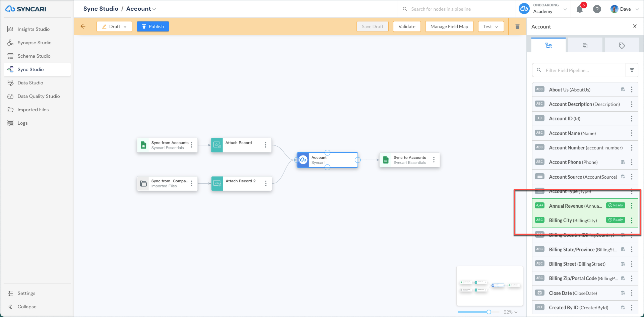Click the Sync Studio breadcrumb

(x=101, y=9)
